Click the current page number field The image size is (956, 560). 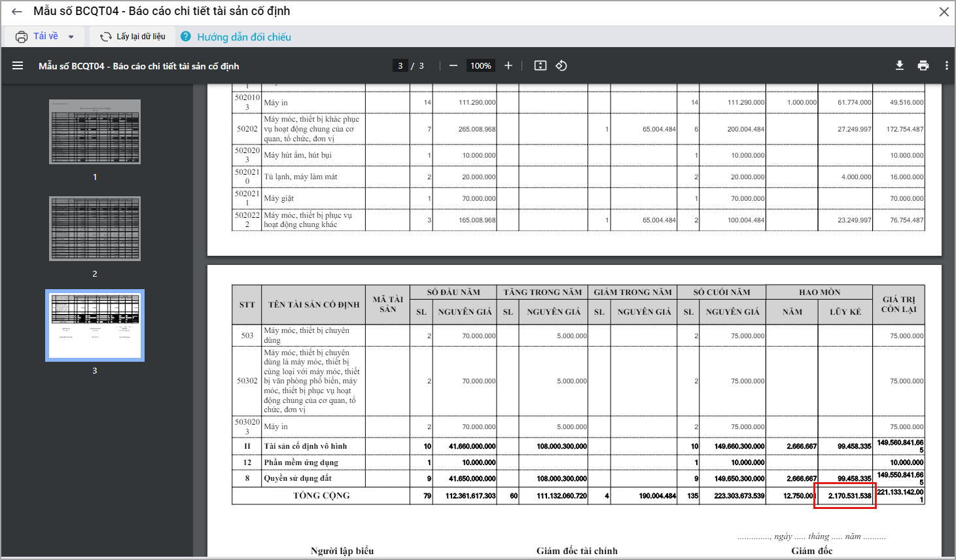(400, 65)
